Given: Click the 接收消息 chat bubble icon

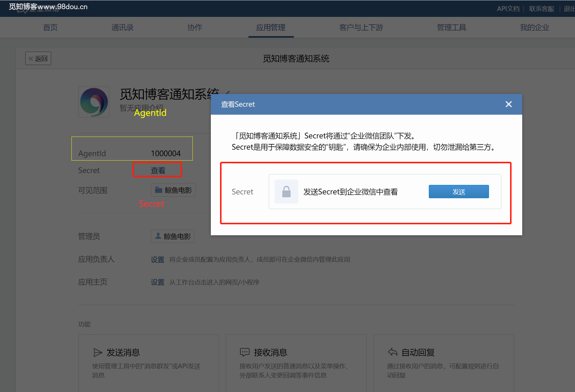Looking at the screenshot, I should pos(245,352).
